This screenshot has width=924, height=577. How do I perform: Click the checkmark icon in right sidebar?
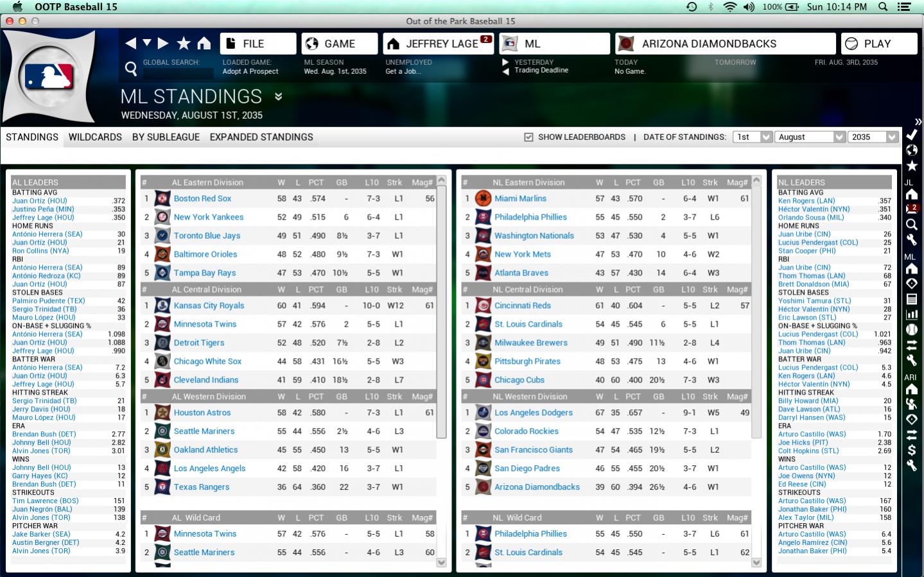click(x=911, y=135)
